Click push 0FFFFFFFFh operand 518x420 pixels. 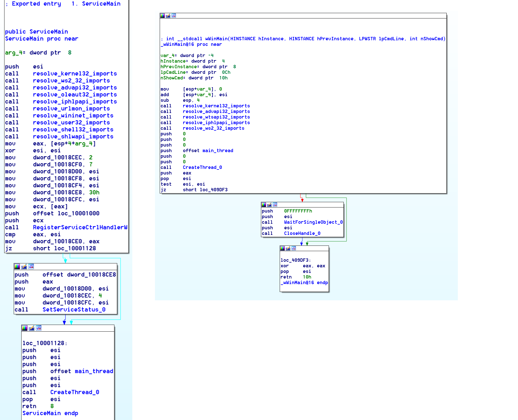298,211
